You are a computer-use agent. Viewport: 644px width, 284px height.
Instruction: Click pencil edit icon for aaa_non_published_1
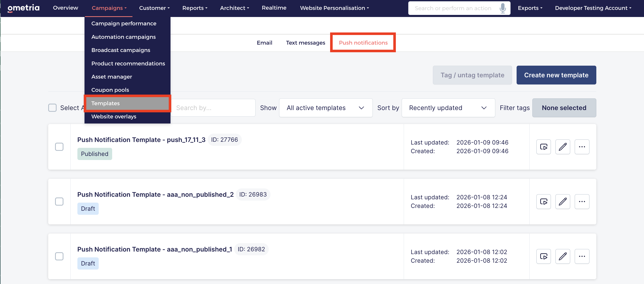[563, 256]
